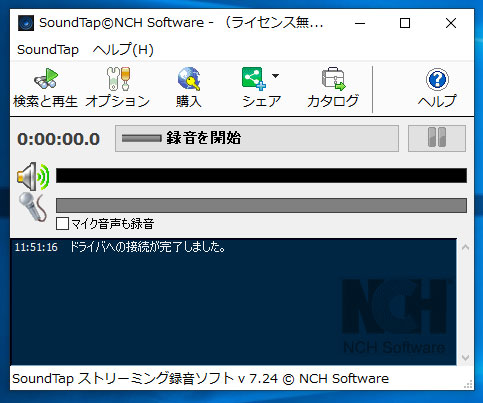Close the SoundTap window
This screenshot has width=483, height=403.
click(451, 23)
